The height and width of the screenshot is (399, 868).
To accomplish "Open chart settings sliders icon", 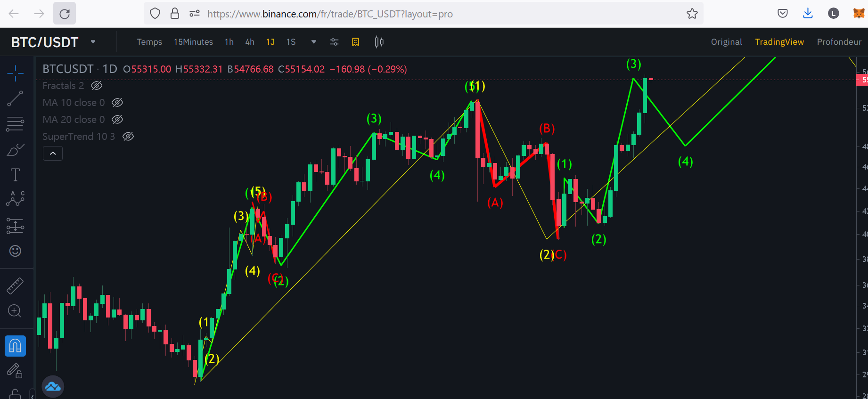I will click(334, 42).
